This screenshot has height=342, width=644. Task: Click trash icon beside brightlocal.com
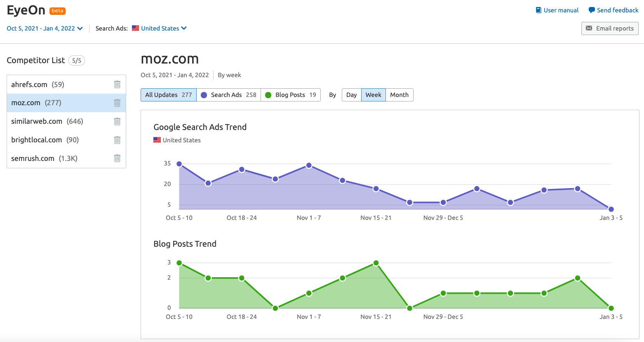[117, 140]
